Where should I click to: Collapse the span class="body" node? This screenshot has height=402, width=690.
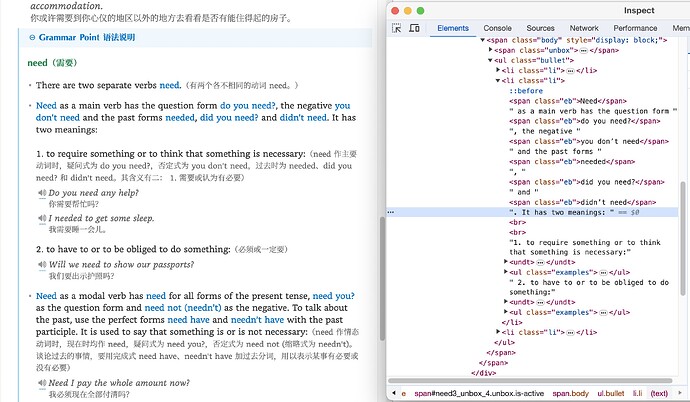point(483,40)
